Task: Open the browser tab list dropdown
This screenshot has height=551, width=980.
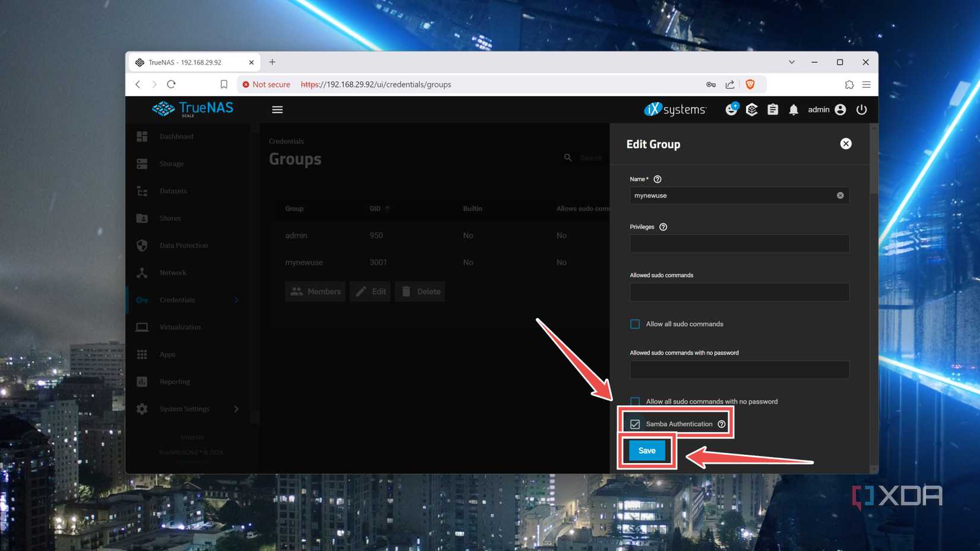Action: 792,62
